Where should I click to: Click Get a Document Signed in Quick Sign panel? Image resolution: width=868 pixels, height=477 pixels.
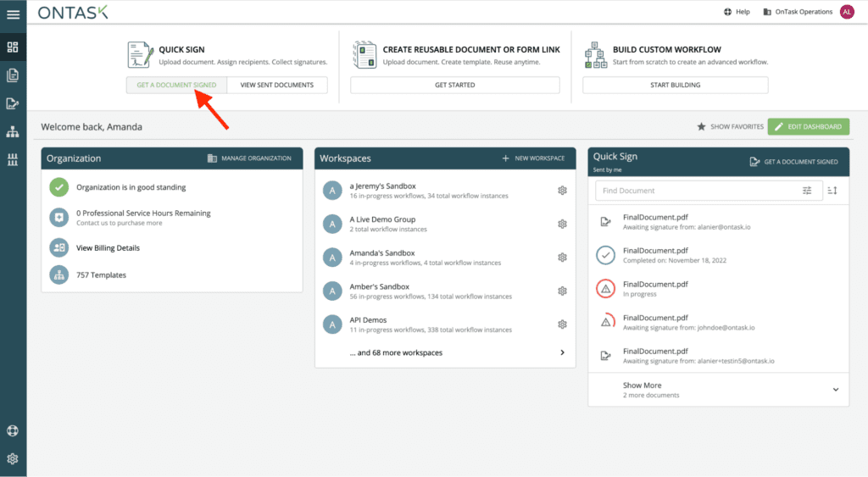[793, 162]
